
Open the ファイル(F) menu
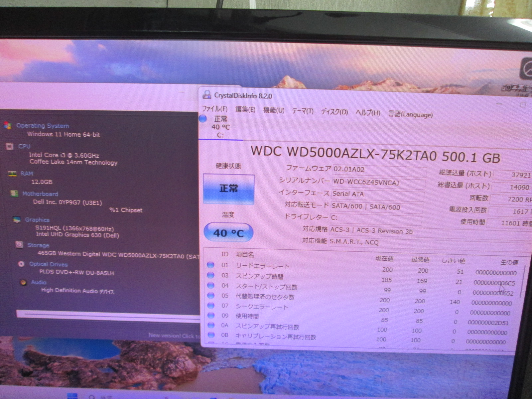(214, 109)
